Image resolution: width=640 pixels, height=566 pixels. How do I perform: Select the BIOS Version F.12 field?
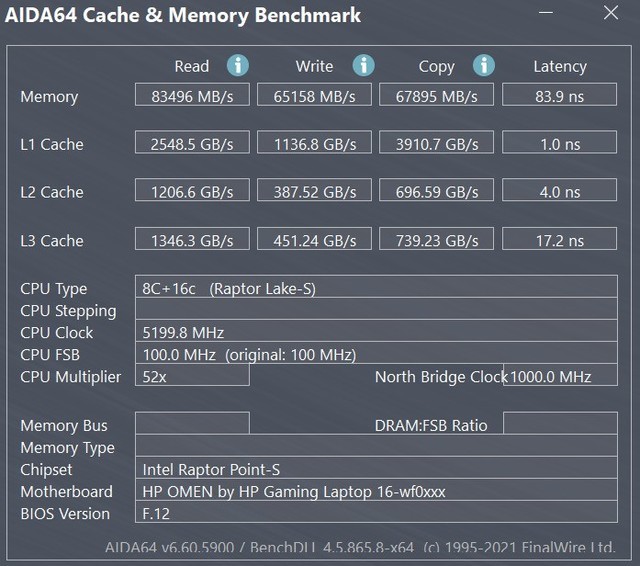pyautogui.click(x=375, y=513)
